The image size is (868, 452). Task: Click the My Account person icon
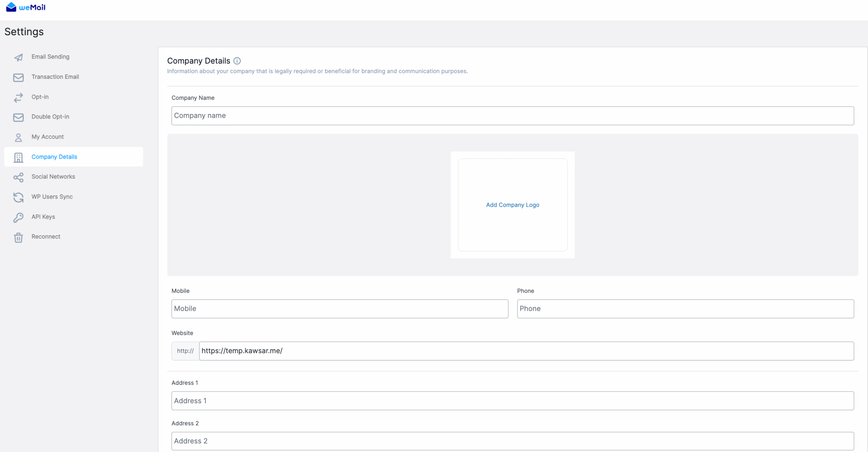(x=18, y=137)
